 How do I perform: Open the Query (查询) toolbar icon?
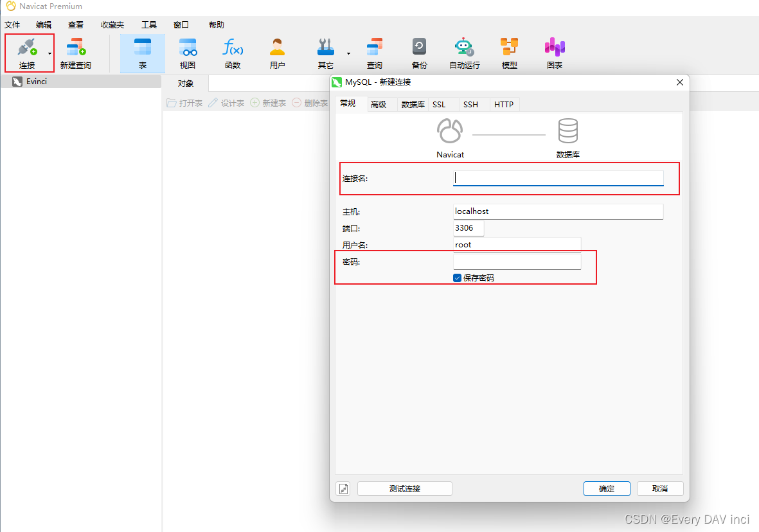pyautogui.click(x=374, y=48)
